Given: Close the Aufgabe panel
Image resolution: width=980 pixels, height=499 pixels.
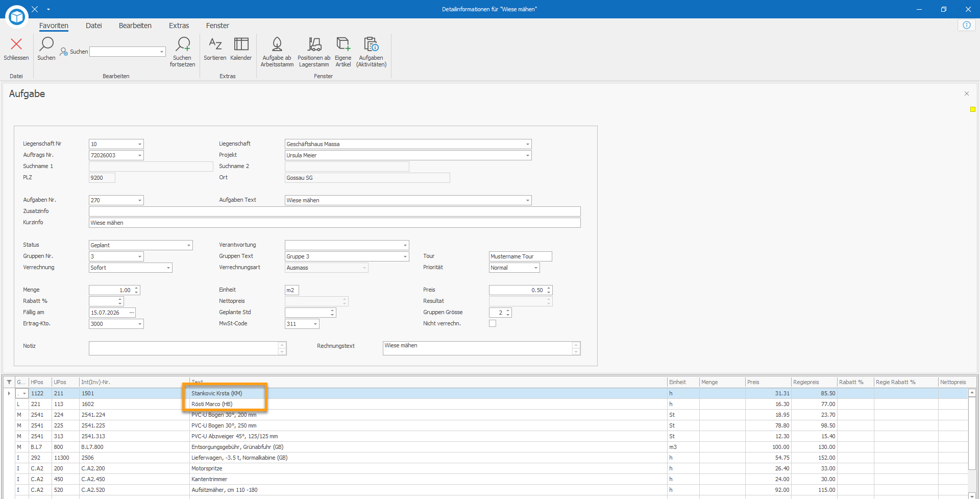Looking at the screenshot, I should pos(967,93).
